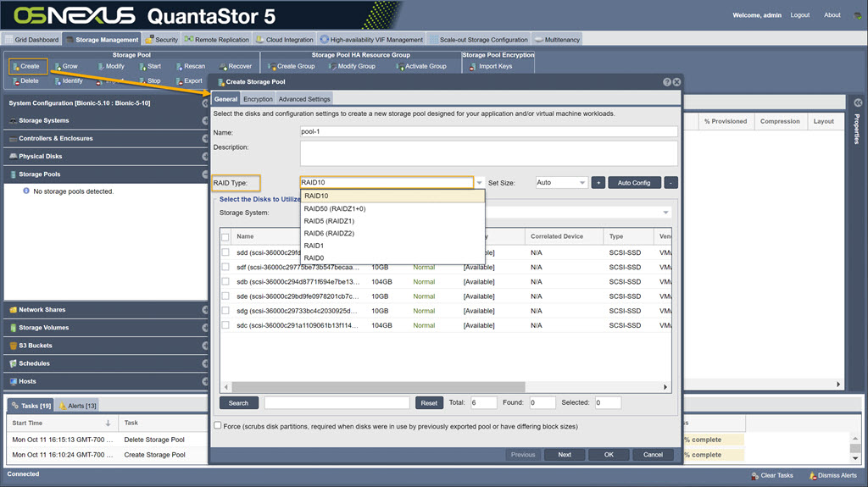Click the Rescan toolbar icon
868x487 pixels.
click(x=180, y=66)
